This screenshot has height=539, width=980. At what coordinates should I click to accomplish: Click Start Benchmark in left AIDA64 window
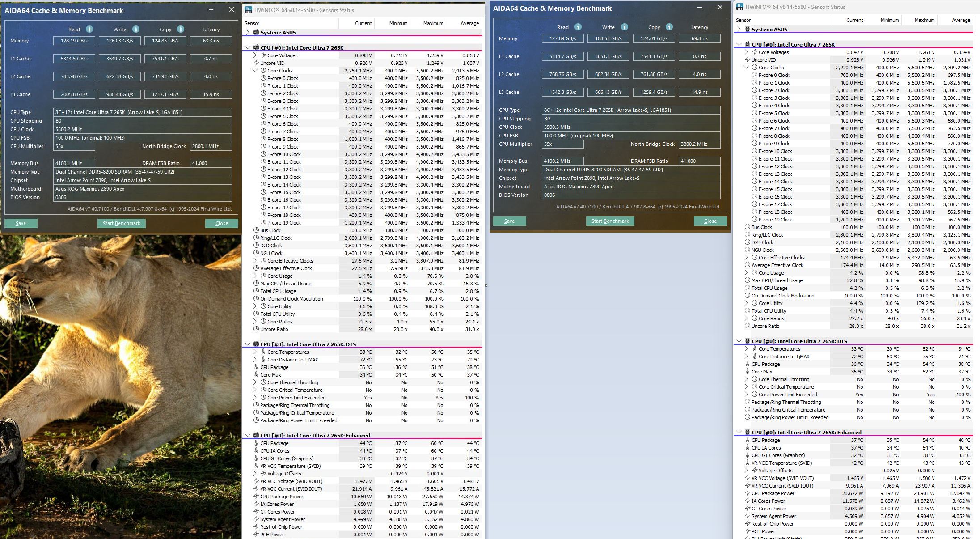tap(121, 223)
